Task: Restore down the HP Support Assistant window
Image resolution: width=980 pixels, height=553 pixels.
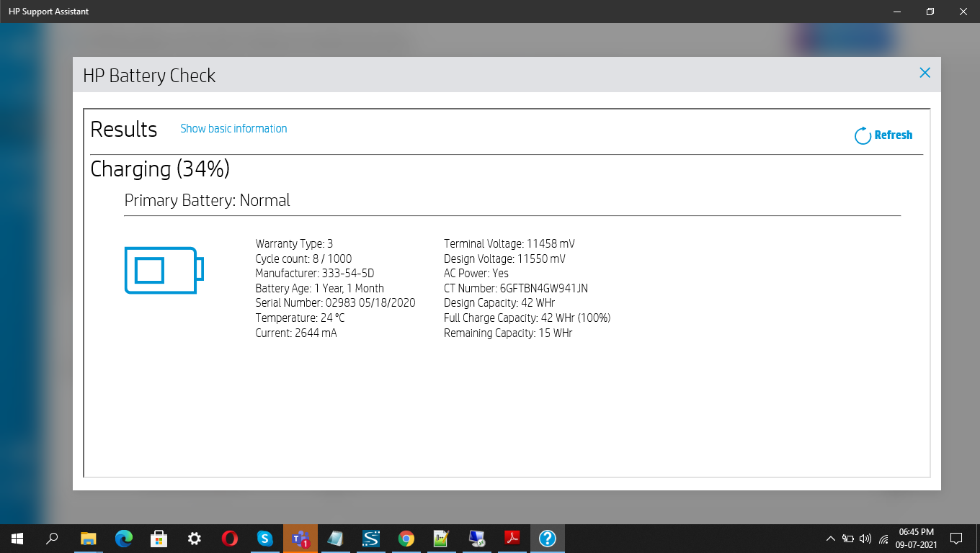Action: pyautogui.click(x=930, y=12)
